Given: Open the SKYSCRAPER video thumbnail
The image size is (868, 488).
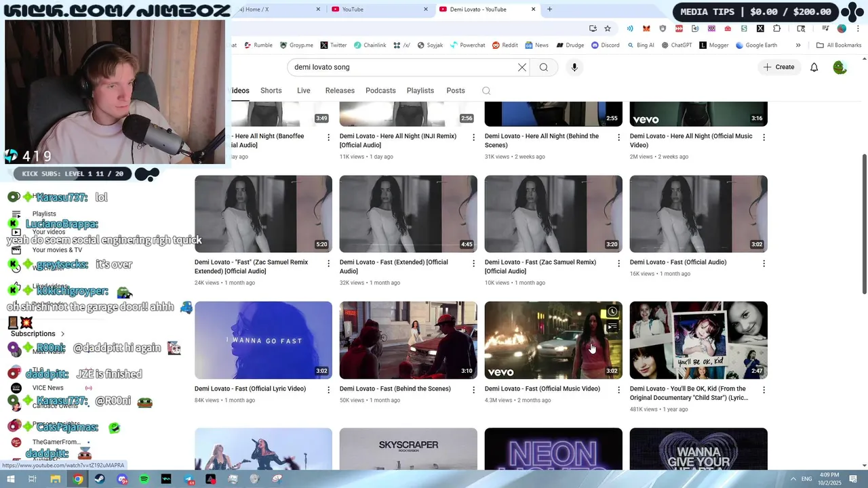Looking at the screenshot, I should click(x=408, y=449).
